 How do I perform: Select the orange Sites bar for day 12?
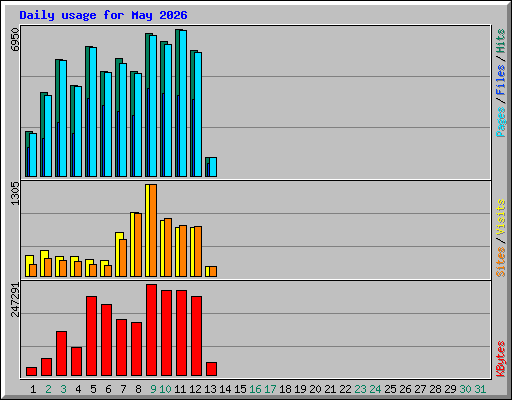198,251
